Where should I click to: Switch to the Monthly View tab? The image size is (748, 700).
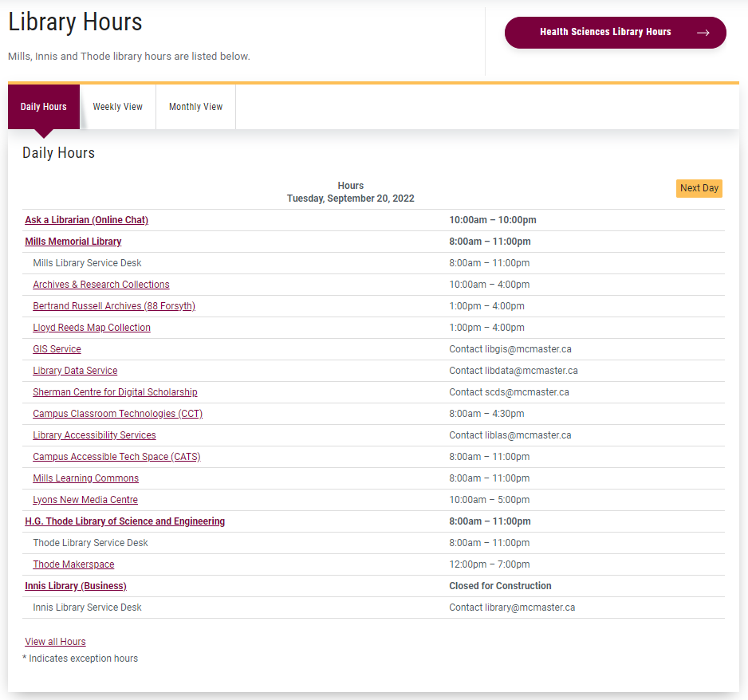pos(195,107)
